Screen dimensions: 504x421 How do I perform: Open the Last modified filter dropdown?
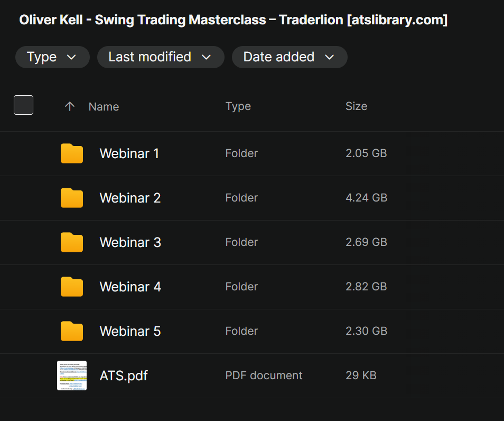click(x=161, y=57)
